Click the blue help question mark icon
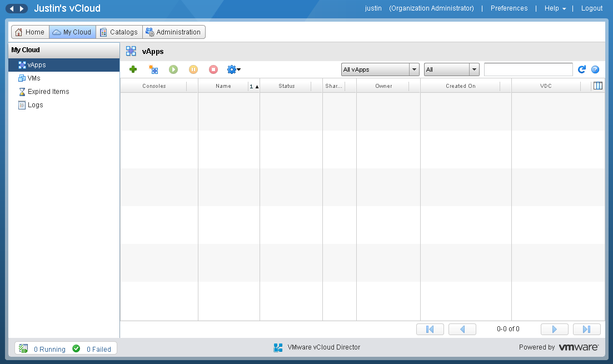Viewport: 613px width, 364px height. coord(595,69)
